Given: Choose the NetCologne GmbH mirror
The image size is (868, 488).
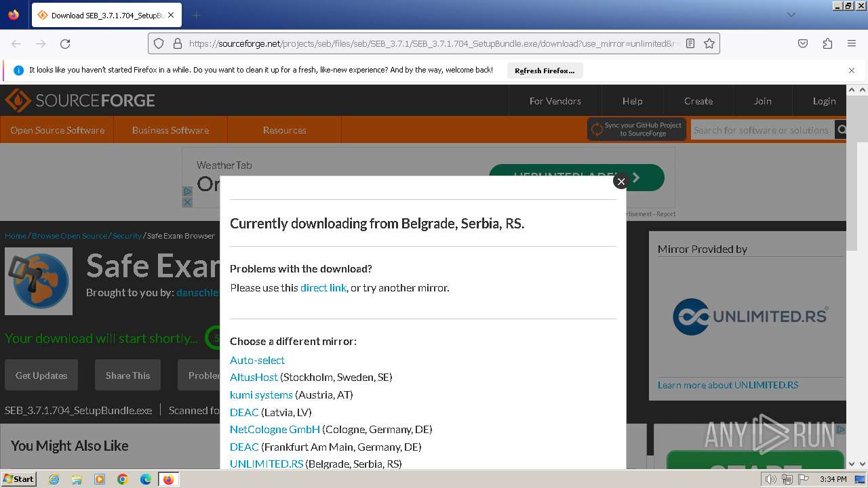Looking at the screenshot, I should (275, 429).
